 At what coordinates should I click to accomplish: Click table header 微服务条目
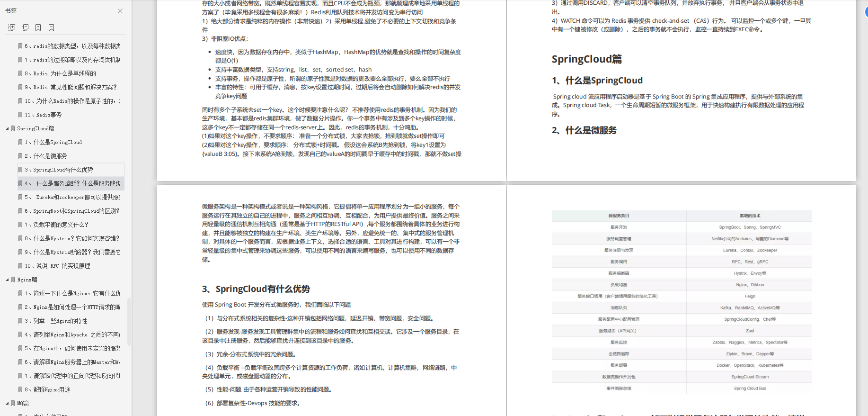619,216
